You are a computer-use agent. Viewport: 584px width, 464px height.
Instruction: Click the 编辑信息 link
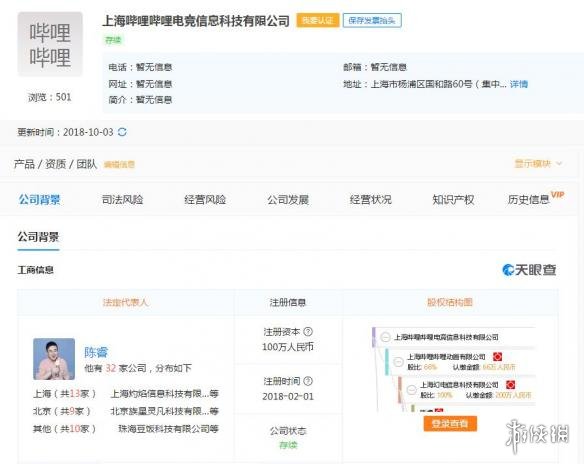click(119, 164)
